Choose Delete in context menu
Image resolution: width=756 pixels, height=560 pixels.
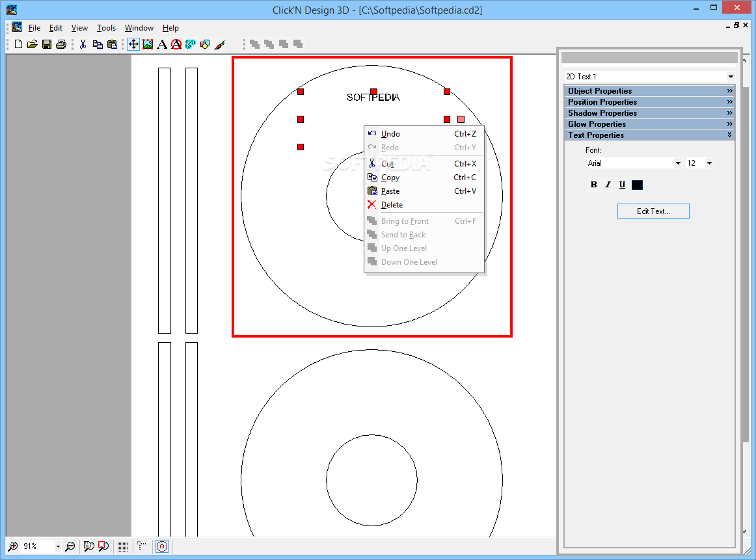424,205
